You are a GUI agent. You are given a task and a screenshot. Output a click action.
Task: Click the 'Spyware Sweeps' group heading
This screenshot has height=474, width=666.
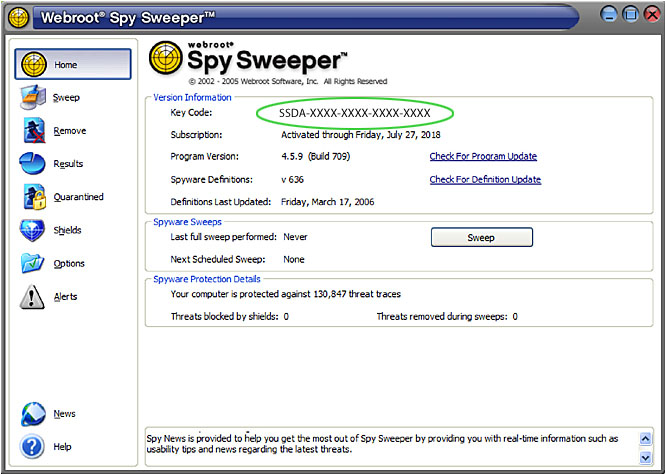pyautogui.click(x=187, y=222)
